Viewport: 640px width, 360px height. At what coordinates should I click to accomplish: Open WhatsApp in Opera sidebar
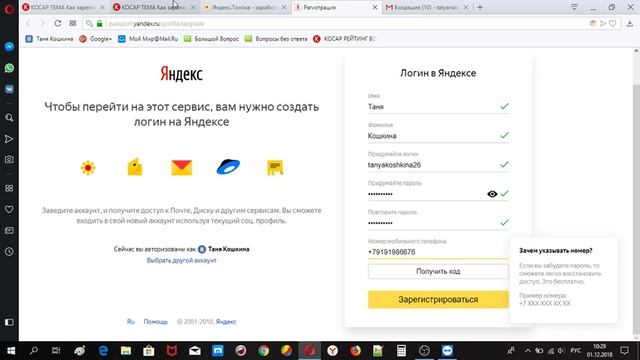9,68
